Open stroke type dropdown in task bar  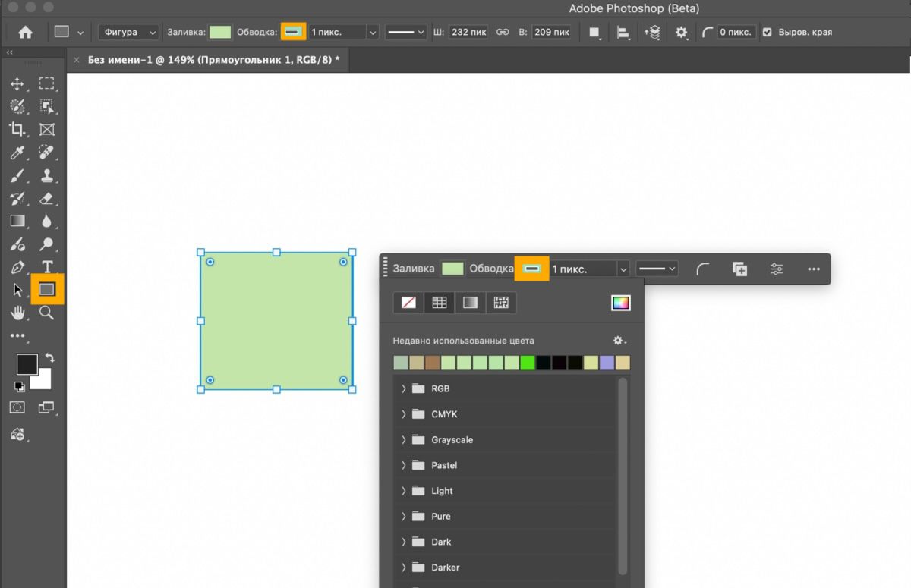657,269
